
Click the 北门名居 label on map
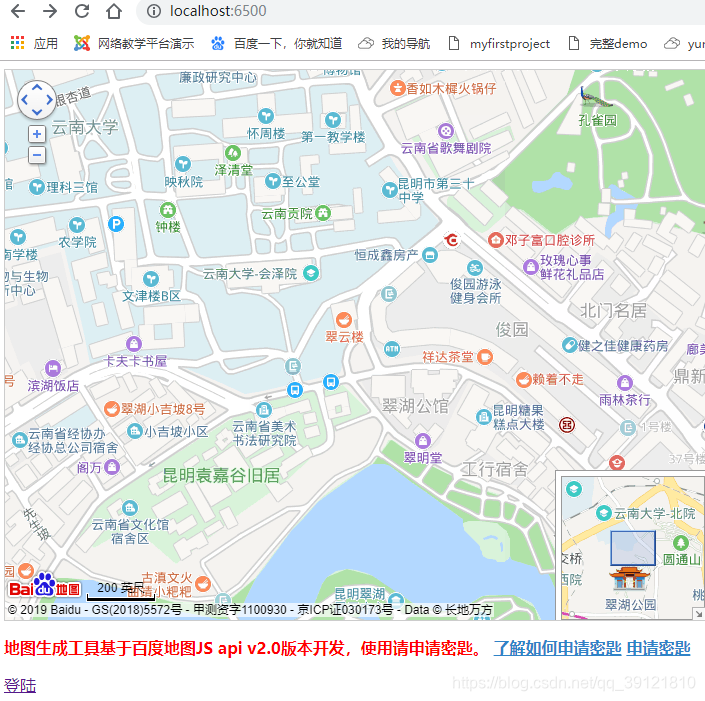pyautogui.click(x=613, y=310)
